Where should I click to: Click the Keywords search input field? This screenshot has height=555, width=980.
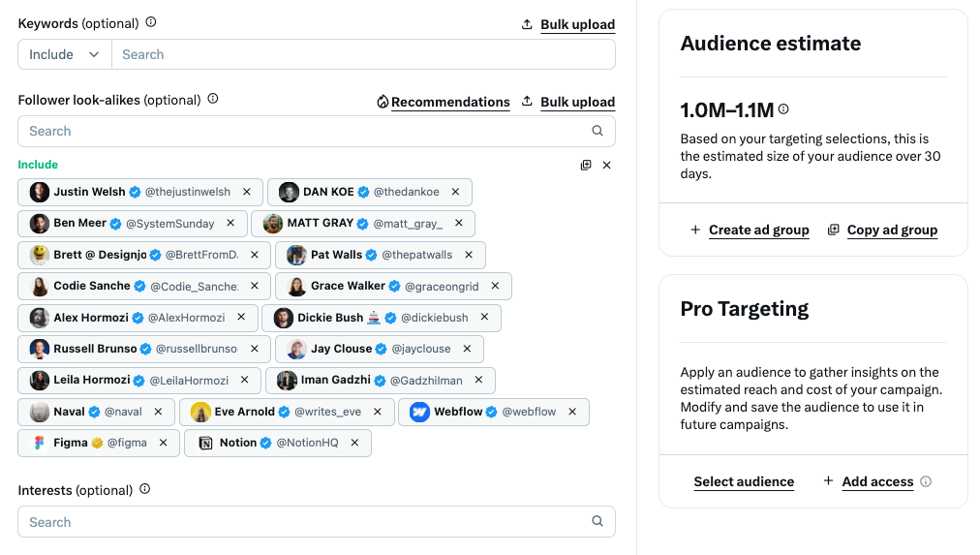[x=363, y=54]
